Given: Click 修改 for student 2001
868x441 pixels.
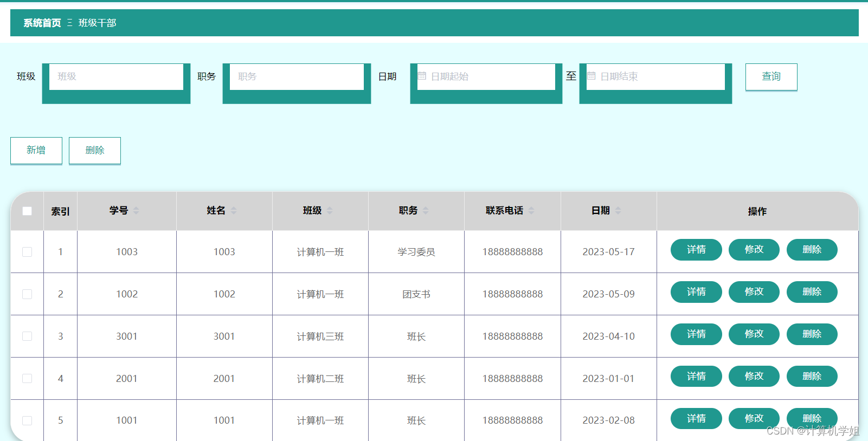Looking at the screenshot, I should tap(754, 377).
